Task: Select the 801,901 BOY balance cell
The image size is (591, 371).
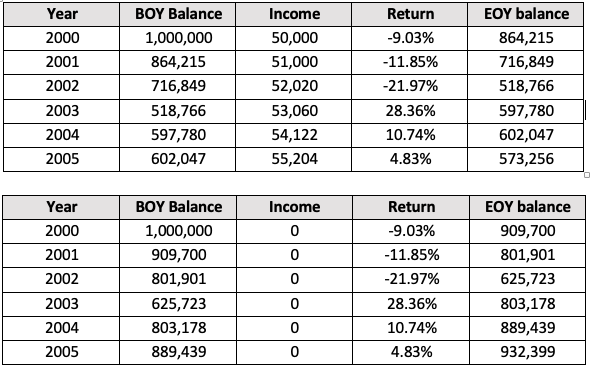Action: click(x=178, y=279)
